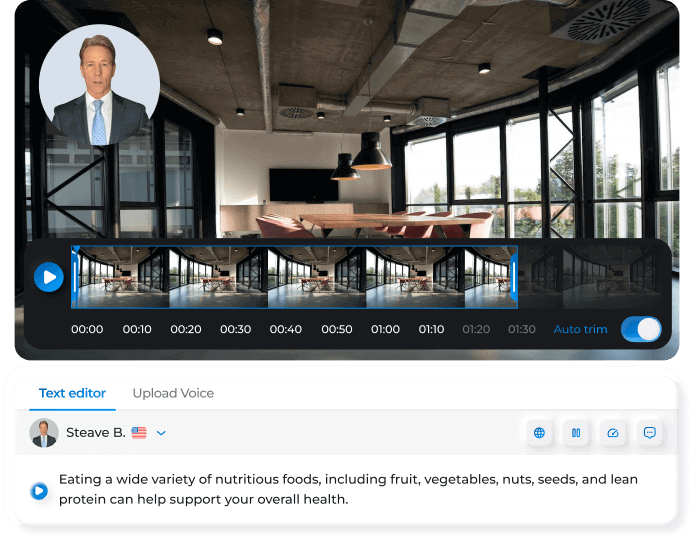Play the timeline video preview
694x541 pixels.
pyautogui.click(x=49, y=277)
